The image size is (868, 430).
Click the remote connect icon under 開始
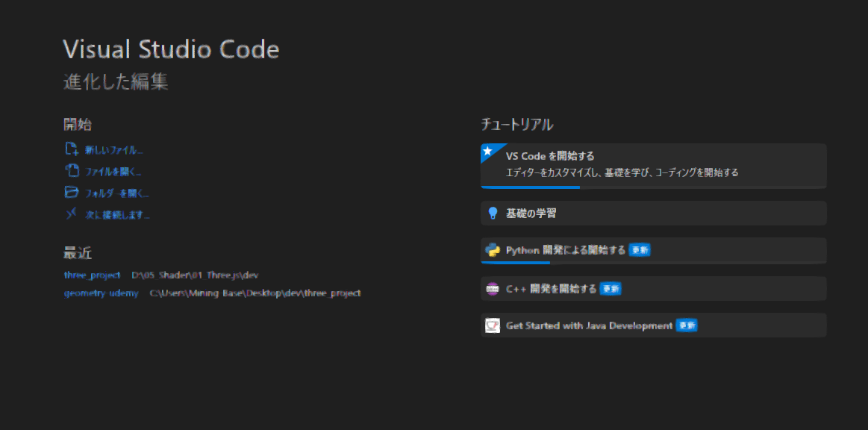tap(72, 214)
